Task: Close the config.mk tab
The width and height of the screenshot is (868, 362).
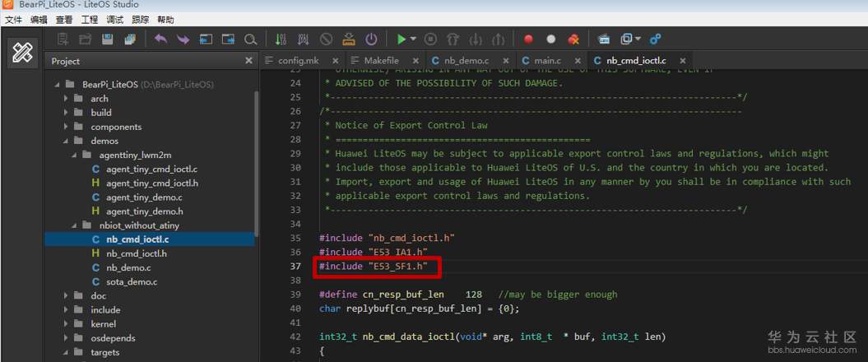Action: [x=336, y=61]
